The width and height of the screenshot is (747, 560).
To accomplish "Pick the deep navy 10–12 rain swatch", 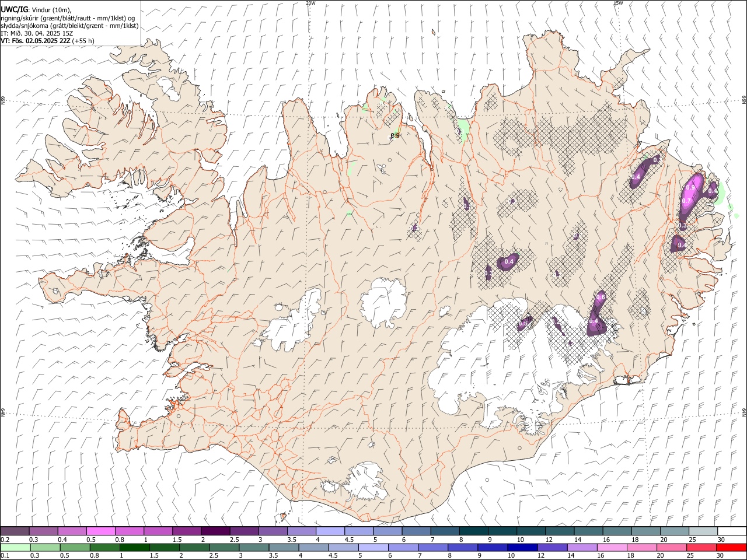I will 522,548.
